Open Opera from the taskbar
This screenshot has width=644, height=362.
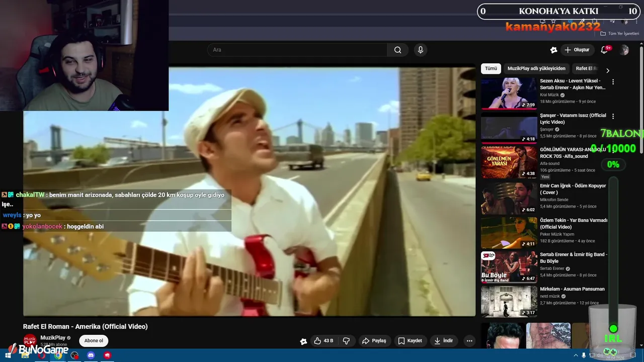click(42, 355)
